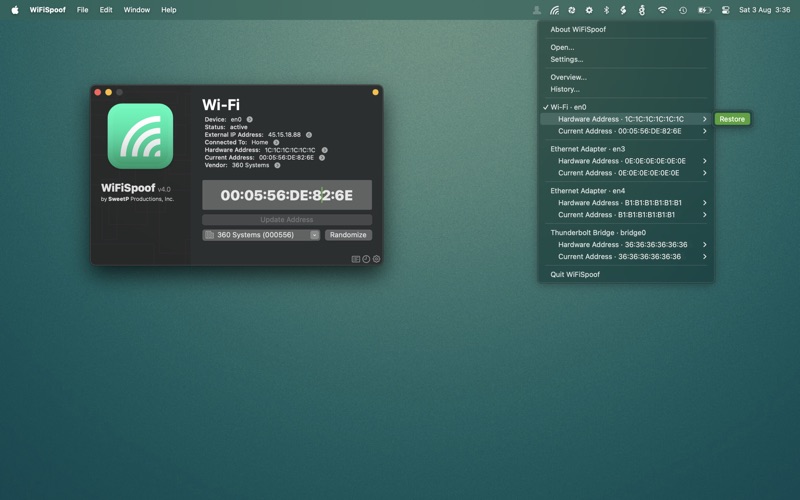Click the Randomize button
The width and height of the screenshot is (800, 500).
(x=348, y=235)
